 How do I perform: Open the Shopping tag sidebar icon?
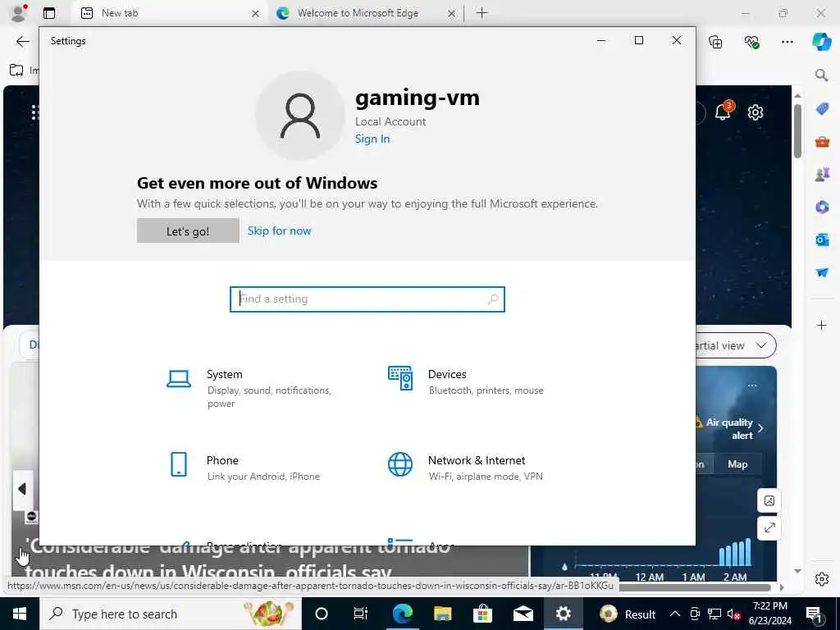tap(822, 109)
